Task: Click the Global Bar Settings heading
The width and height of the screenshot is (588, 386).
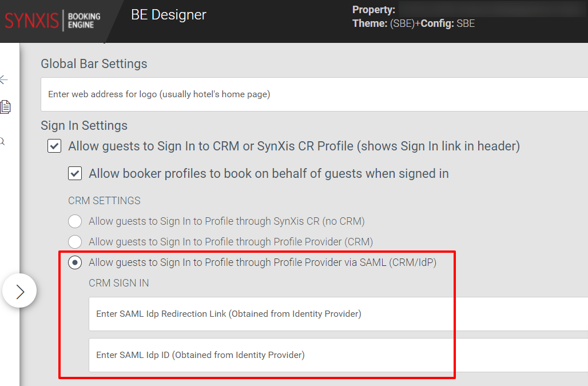Action: click(93, 65)
